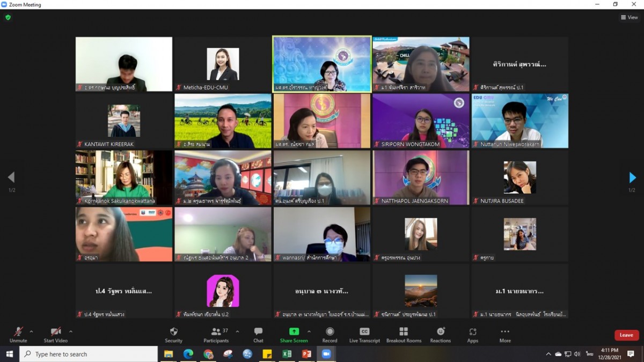Open the Apps panel
The height and width of the screenshot is (362, 644).
(472, 335)
